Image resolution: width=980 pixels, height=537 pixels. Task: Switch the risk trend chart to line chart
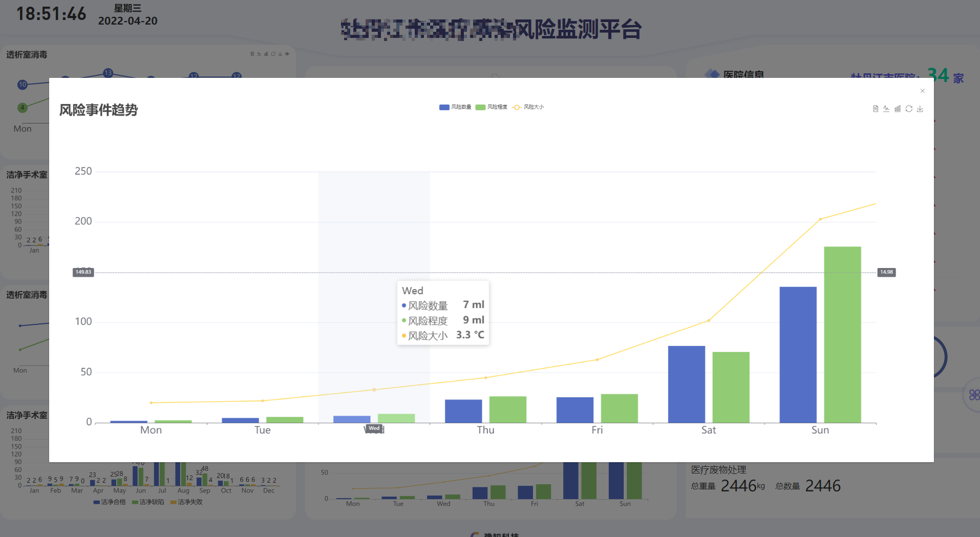[886, 109]
